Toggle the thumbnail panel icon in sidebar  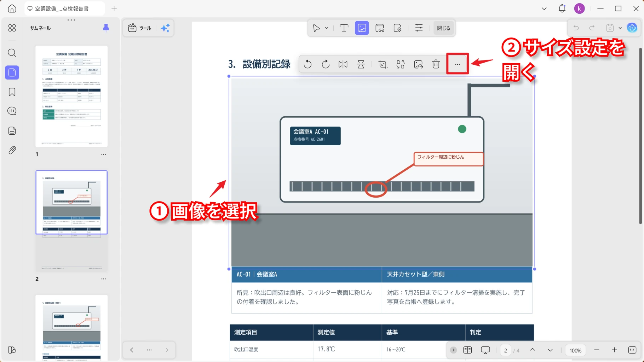[12, 72]
